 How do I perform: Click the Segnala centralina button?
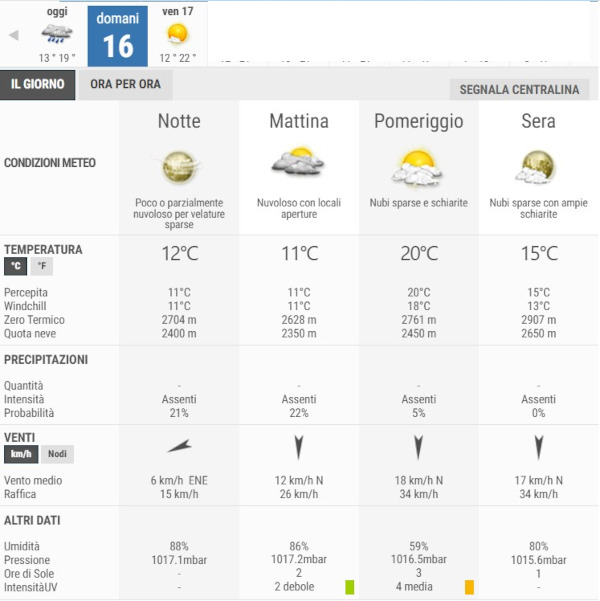click(x=519, y=90)
